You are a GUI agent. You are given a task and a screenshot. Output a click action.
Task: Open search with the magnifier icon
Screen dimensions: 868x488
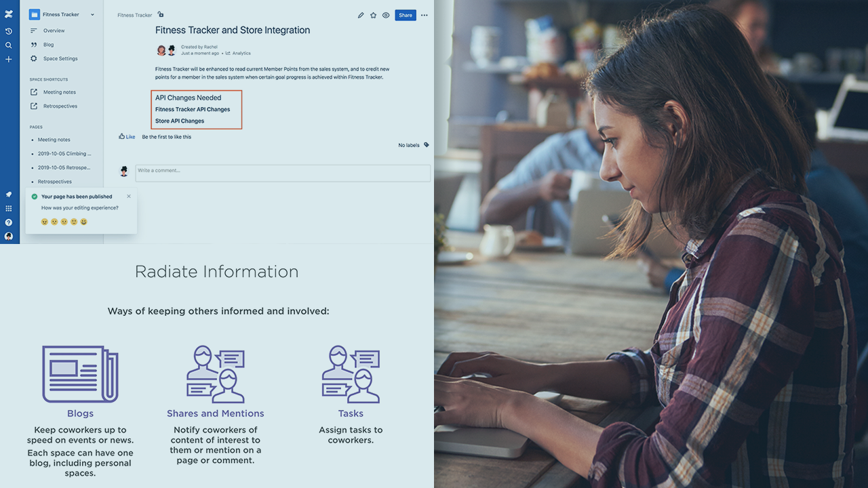[9, 45]
